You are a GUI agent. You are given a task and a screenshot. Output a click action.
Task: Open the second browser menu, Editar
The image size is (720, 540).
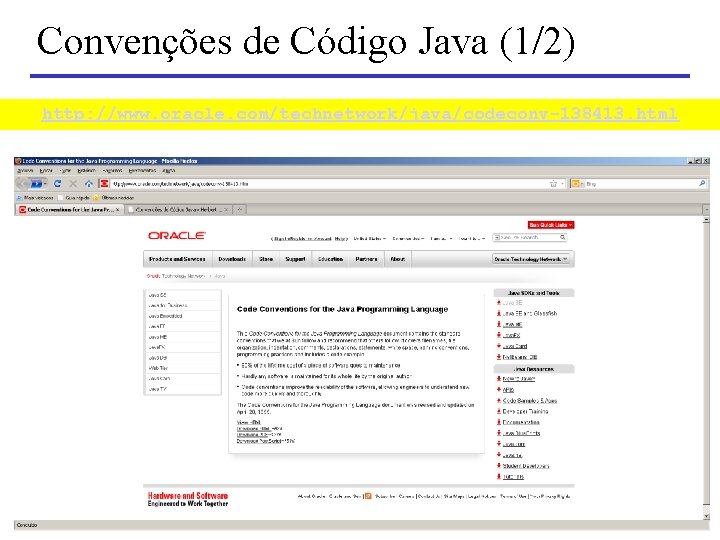click(46, 170)
